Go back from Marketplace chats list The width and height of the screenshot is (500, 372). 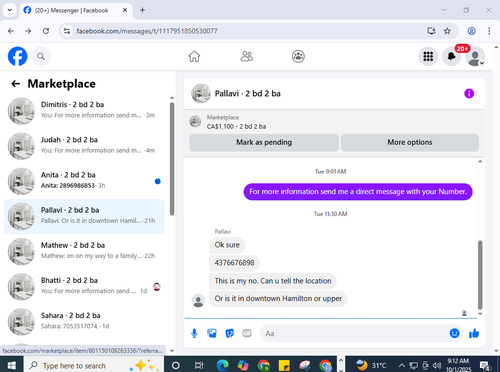[15, 84]
